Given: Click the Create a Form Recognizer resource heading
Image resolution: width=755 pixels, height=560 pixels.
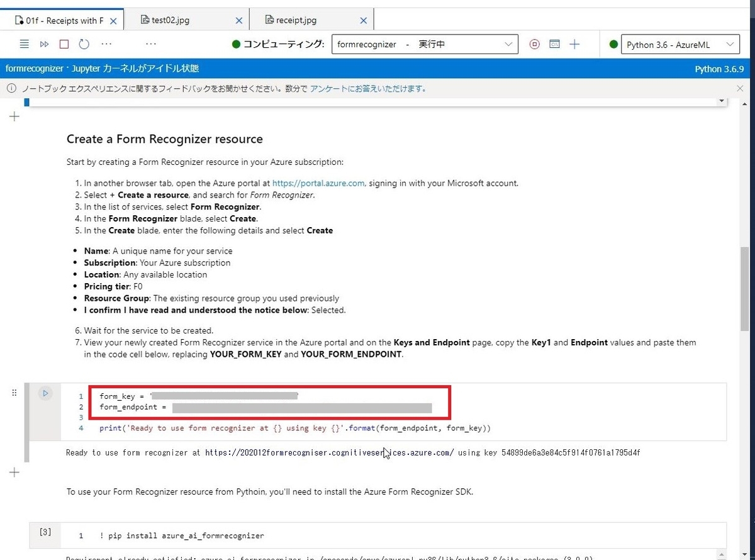Looking at the screenshot, I should (165, 139).
